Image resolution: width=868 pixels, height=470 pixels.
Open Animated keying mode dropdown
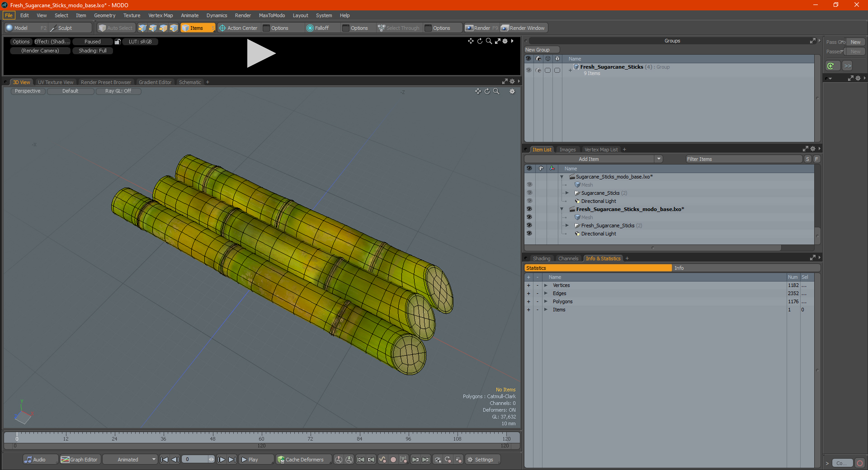point(130,460)
